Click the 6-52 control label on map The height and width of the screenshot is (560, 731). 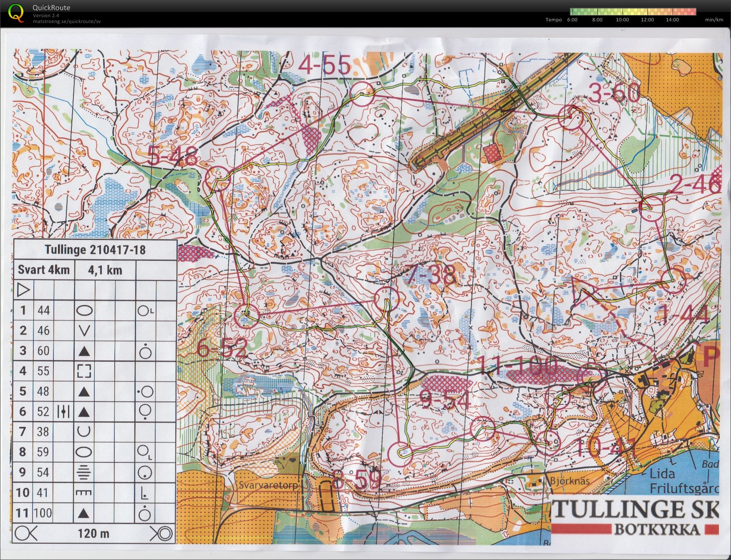coord(222,348)
